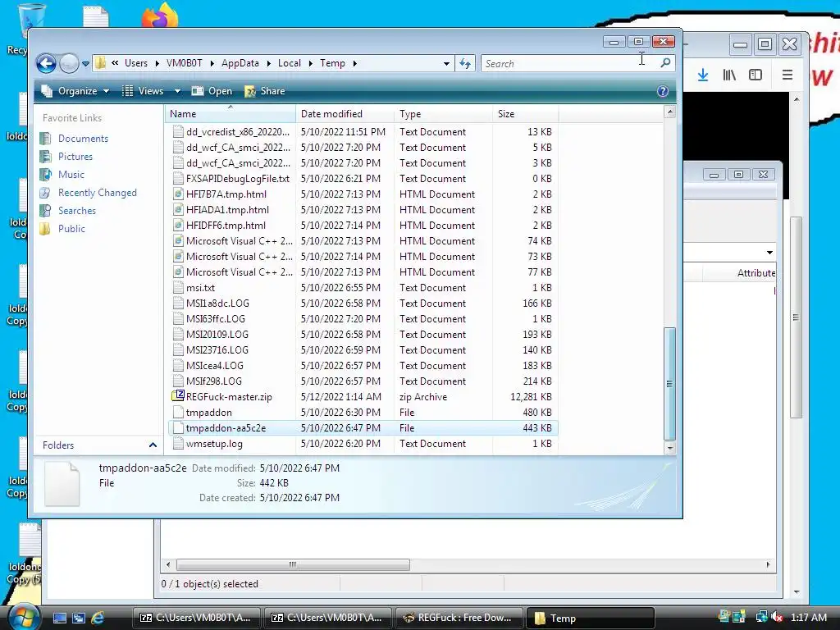
Task: Sort by the Type column header
Action: [443, 113]
